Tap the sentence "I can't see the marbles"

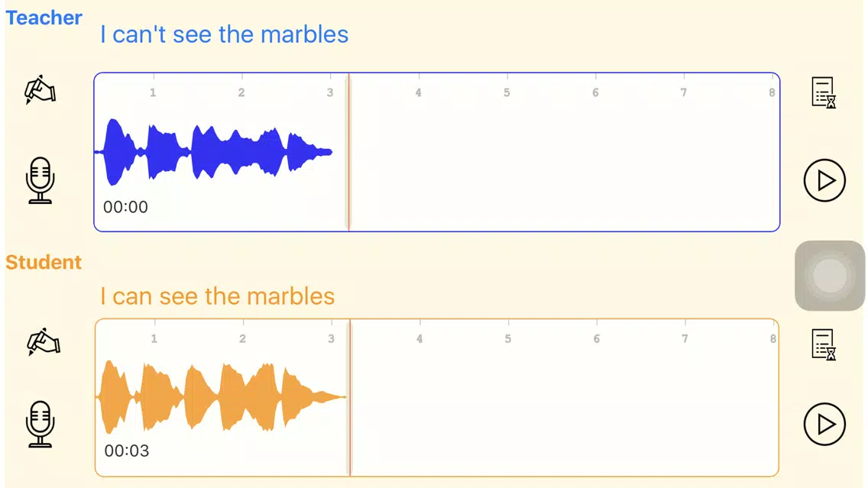tap(224, 34)
